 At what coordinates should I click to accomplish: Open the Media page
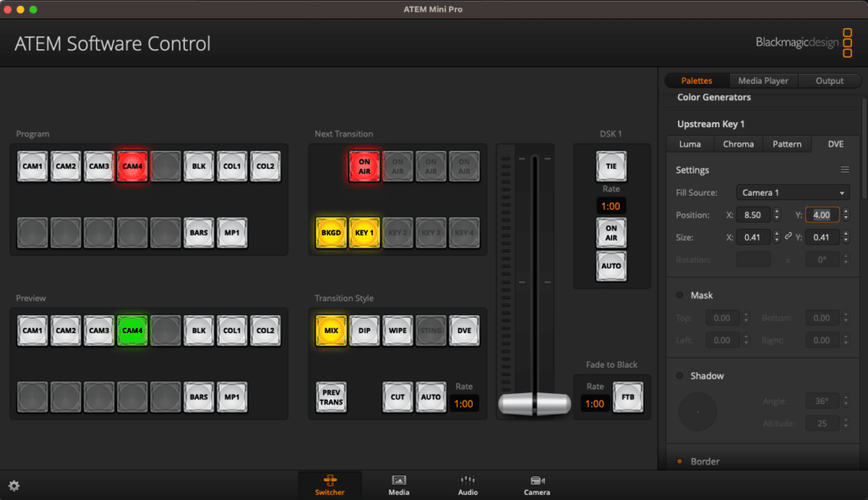coord(398,485)
